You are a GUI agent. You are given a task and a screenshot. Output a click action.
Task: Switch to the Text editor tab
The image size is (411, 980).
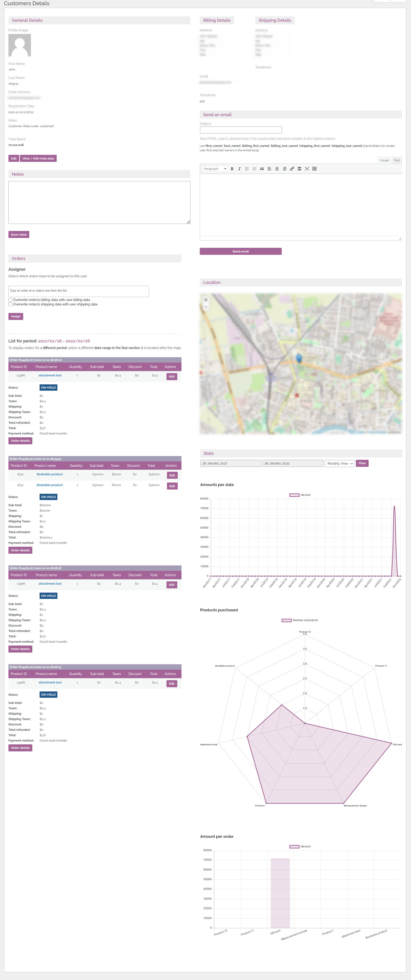396,160
